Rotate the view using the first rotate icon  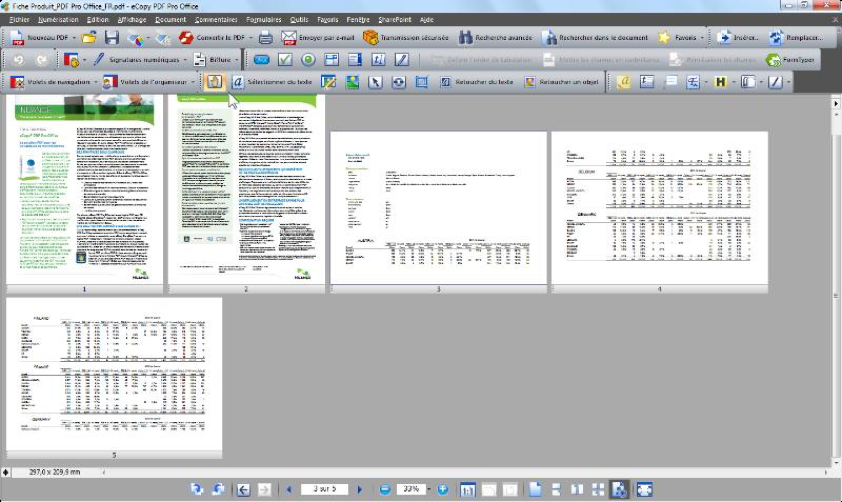click(197, 489)
